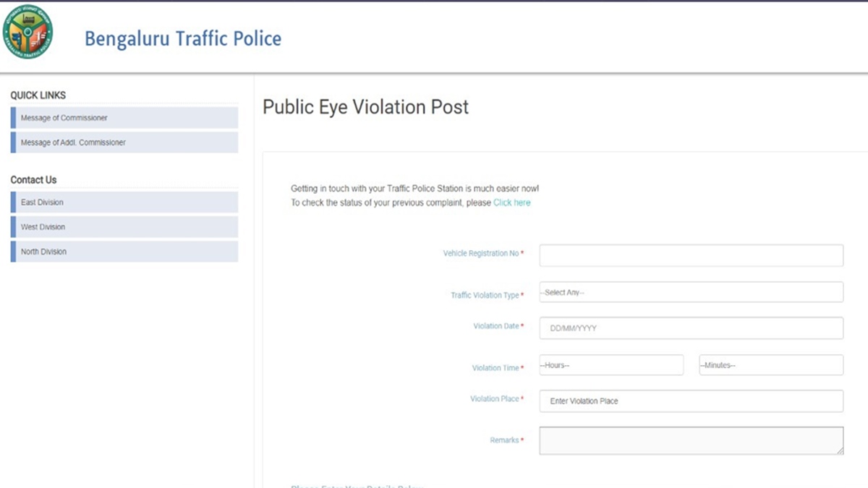Click the QUICK LINKS section header

(x=37, y=95)
